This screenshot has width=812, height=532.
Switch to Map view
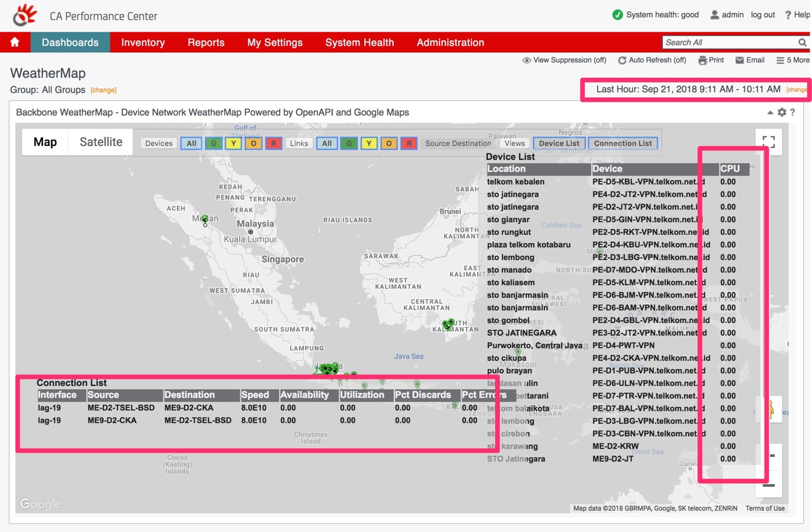pos(45,142)
